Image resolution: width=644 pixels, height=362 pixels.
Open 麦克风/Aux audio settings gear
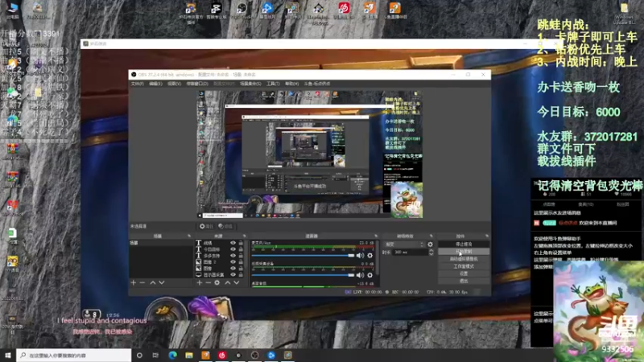click(370, 255)
